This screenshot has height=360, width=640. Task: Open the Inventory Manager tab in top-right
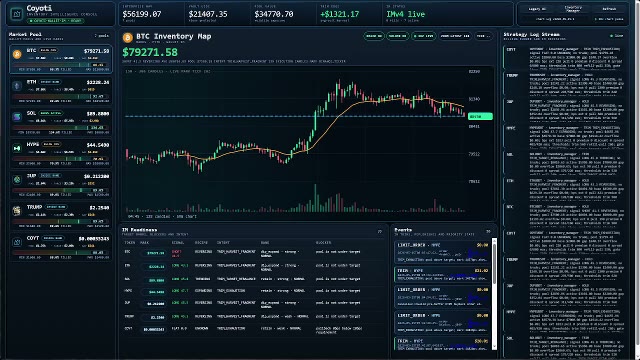click(x=573, y=9)
